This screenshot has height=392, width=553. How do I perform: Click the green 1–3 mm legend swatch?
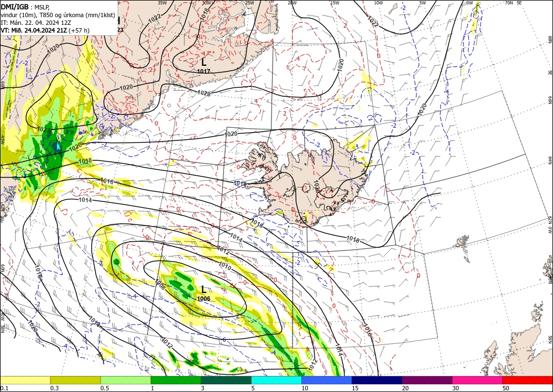[x=176, y=380]
